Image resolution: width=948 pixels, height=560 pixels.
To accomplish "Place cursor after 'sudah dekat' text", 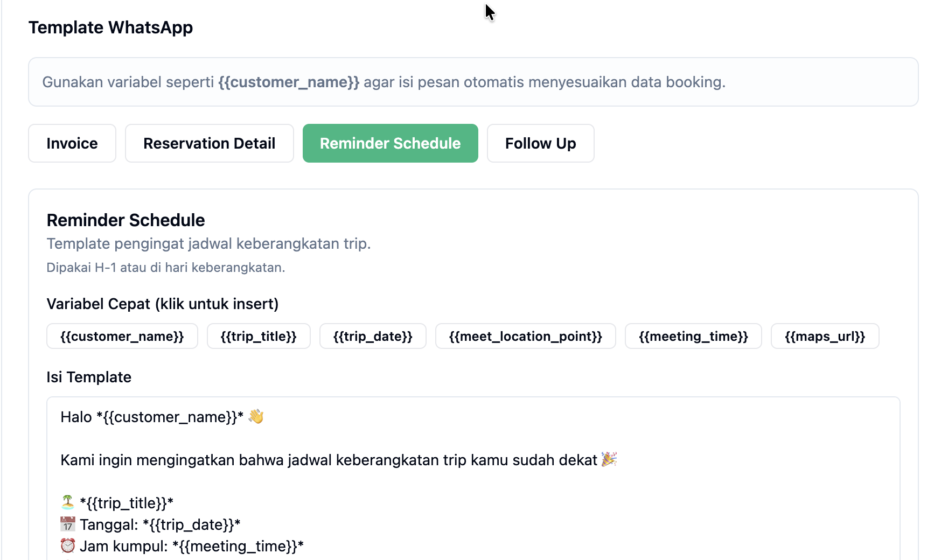I will (598, 460).
